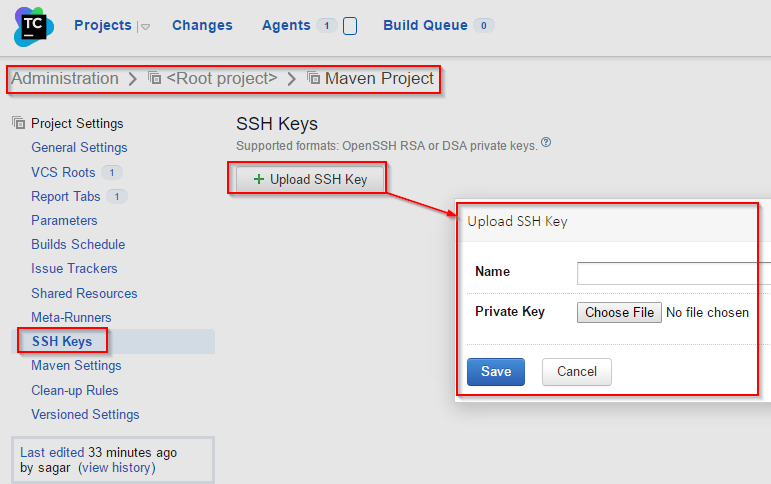Open VCS Roots settings
Screen dimensions: 771x484
tap(63, 172)
